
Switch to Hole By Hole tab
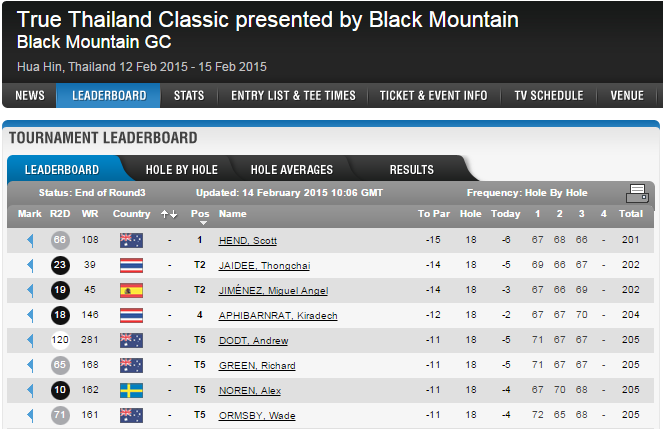pyautogui.click(x=182, y=169)
